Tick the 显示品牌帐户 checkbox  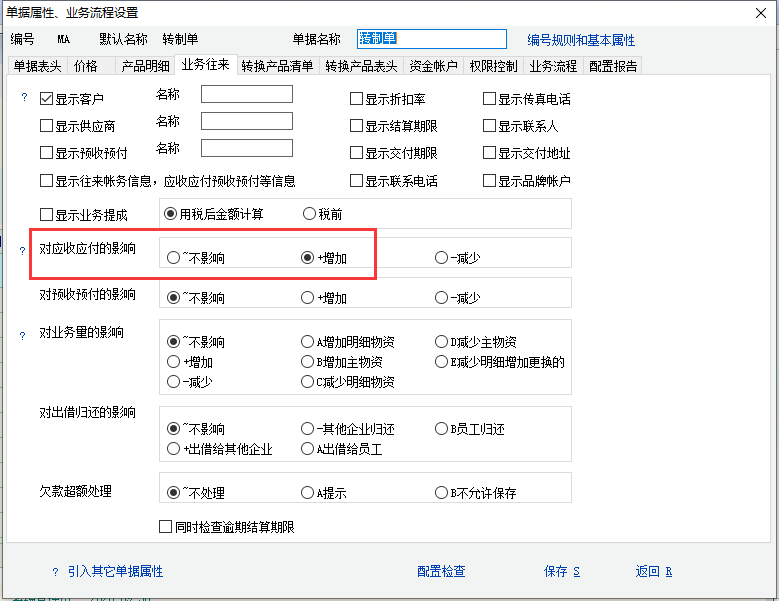click(490, 182)
